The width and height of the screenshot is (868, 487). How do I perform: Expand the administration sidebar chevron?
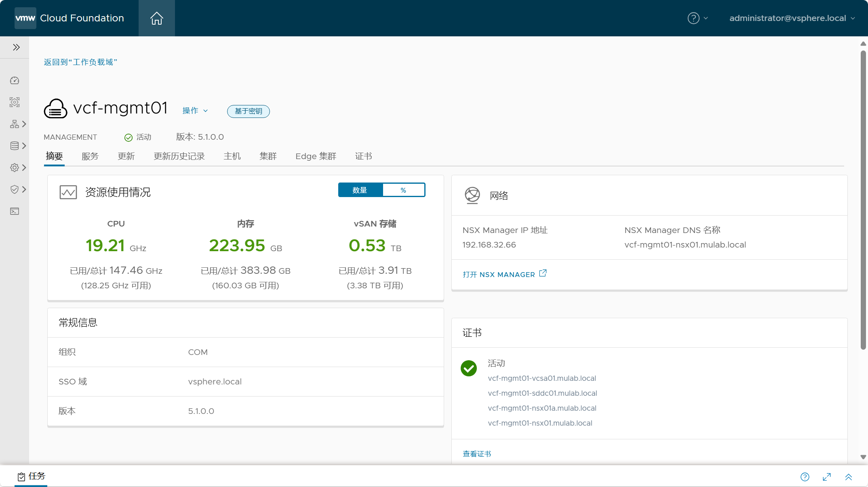click(24, 168)
